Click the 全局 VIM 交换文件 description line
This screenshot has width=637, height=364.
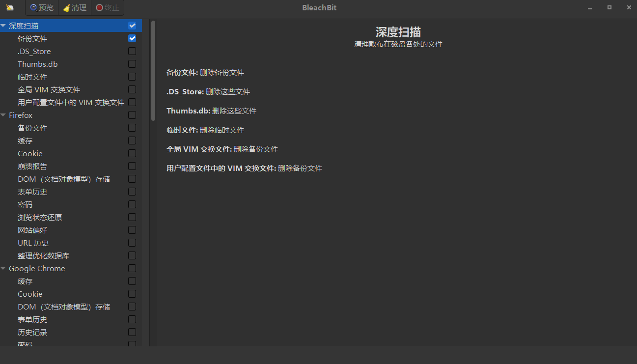[222, 149]
